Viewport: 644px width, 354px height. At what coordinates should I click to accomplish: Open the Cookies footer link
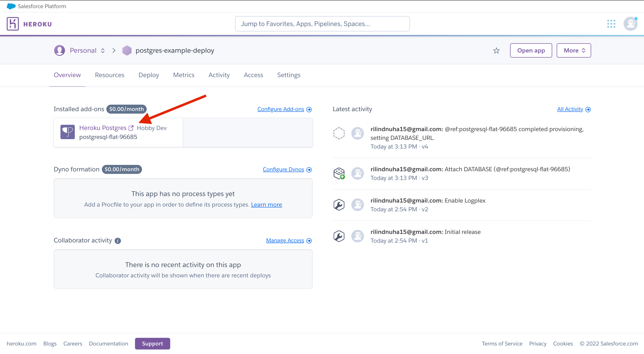point(563,344)
